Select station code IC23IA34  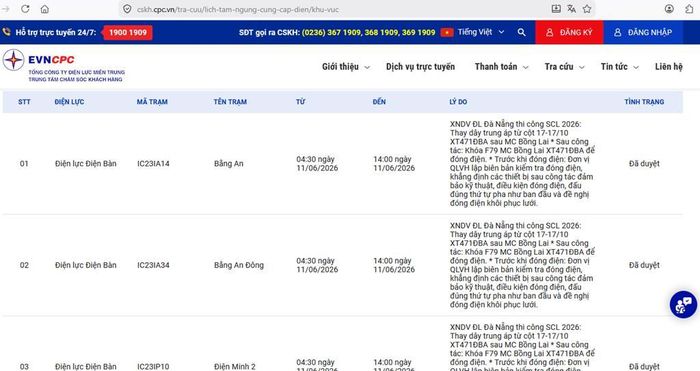(x=153, y=265)
